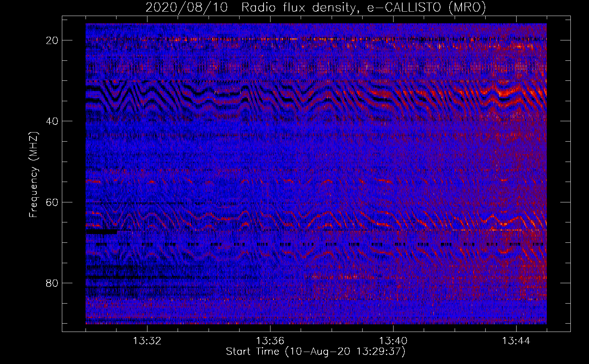This screenshot has width=589, height=364.
Task: Click the '60' frequency tick label
Action: (52, 202)
